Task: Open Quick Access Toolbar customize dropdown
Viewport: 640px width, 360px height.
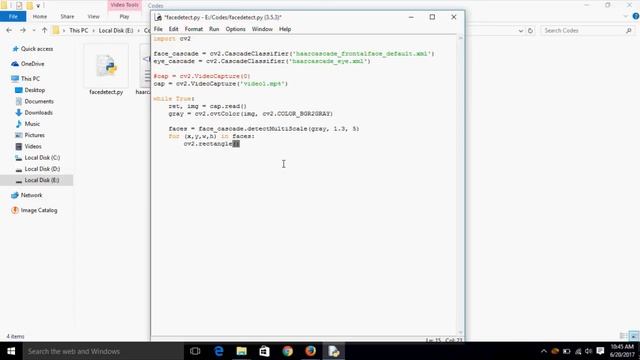Action: 38,6
